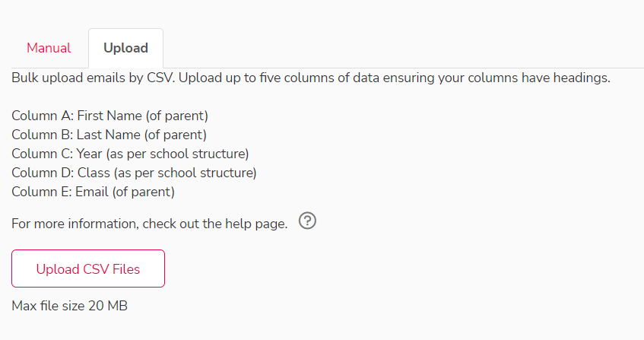
Task: Select the Upload tab
Action: [x=125, y=48]
